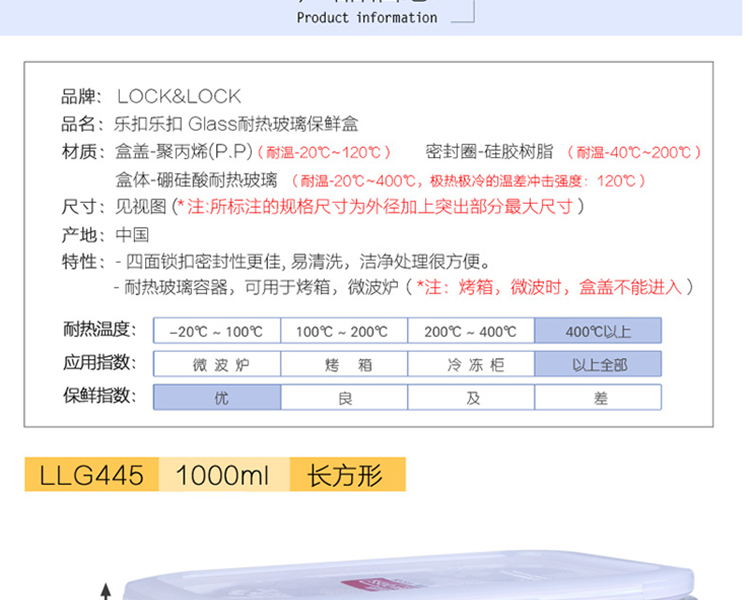Click the row label '应用指数:'
The width and height of the screenshot is (750, 600).
(99, 362)
